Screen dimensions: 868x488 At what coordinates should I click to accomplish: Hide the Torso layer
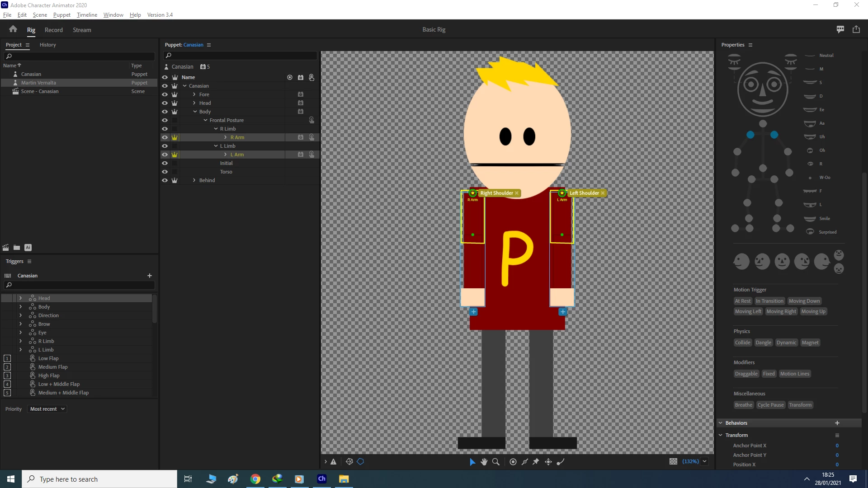coord(165,172)
